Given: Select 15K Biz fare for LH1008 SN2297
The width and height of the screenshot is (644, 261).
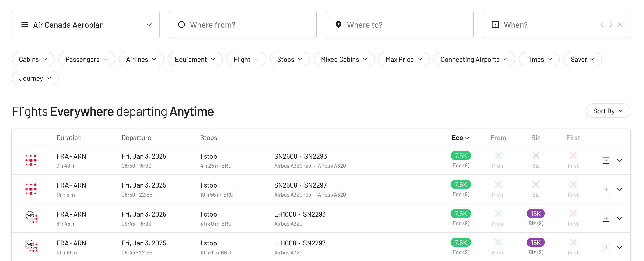Looking at the screenshot, I should [x=536, y=243].
